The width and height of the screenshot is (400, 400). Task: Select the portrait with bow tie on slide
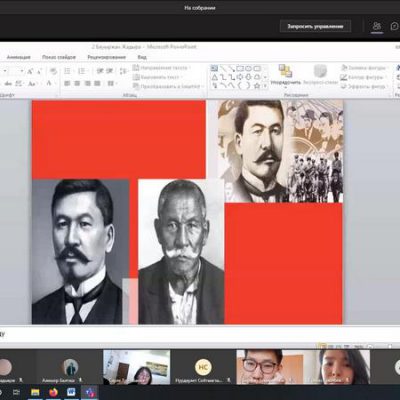80,252
